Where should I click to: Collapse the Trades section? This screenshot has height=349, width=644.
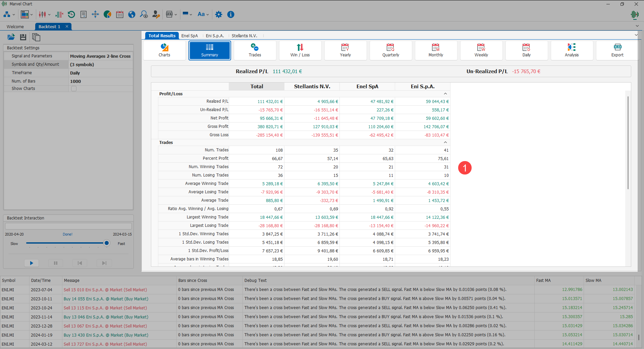445,143
